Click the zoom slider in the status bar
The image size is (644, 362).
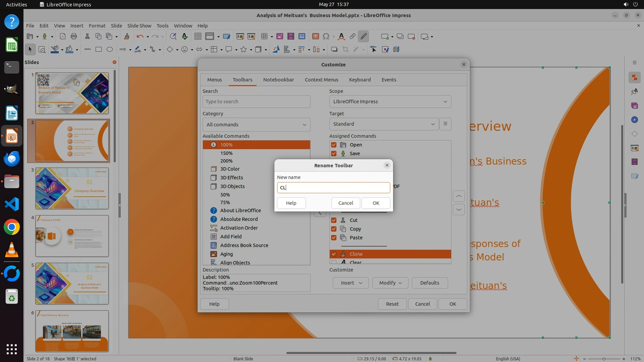click(x=604, y=359)
